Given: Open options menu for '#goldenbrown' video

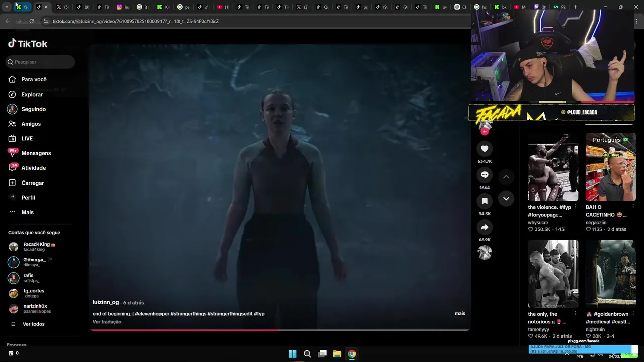Looking at the screenshot, I should pyautogui.click(x=633, y=314).
